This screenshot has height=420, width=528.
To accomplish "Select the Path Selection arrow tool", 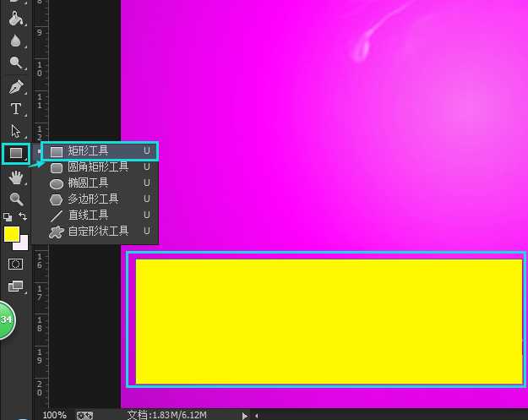I will tap(15, 131).
